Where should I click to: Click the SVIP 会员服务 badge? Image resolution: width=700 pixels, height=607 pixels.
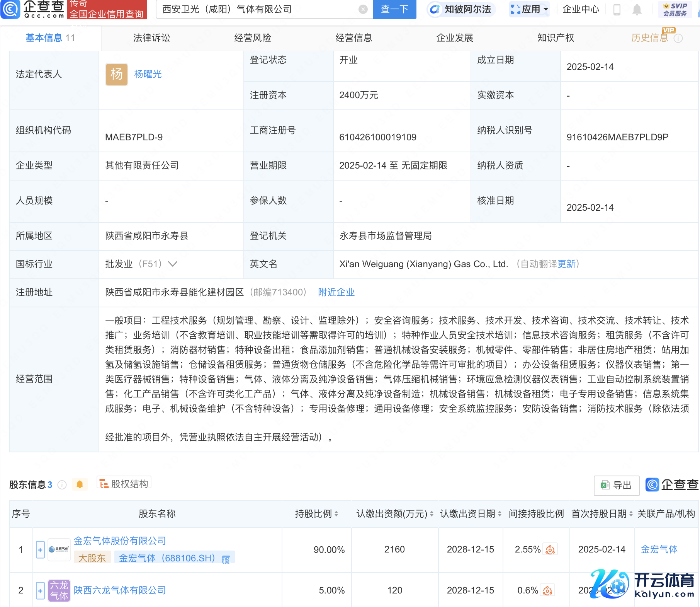click(x=675, y=9)
